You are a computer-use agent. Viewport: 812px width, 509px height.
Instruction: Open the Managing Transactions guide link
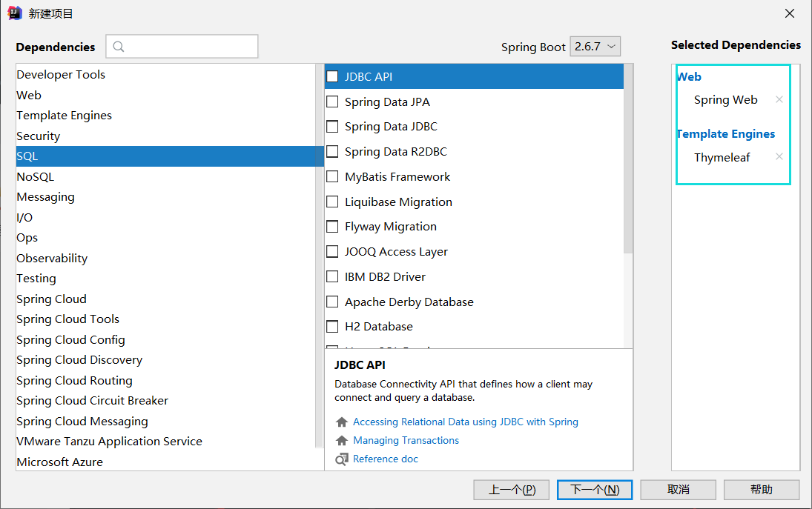point(406,441)
